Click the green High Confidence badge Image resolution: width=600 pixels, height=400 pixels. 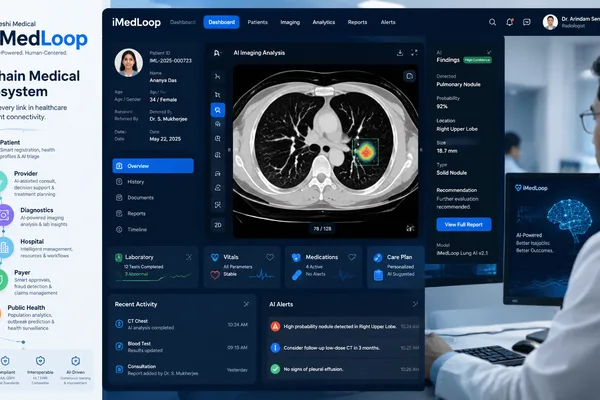coord(478,60)
